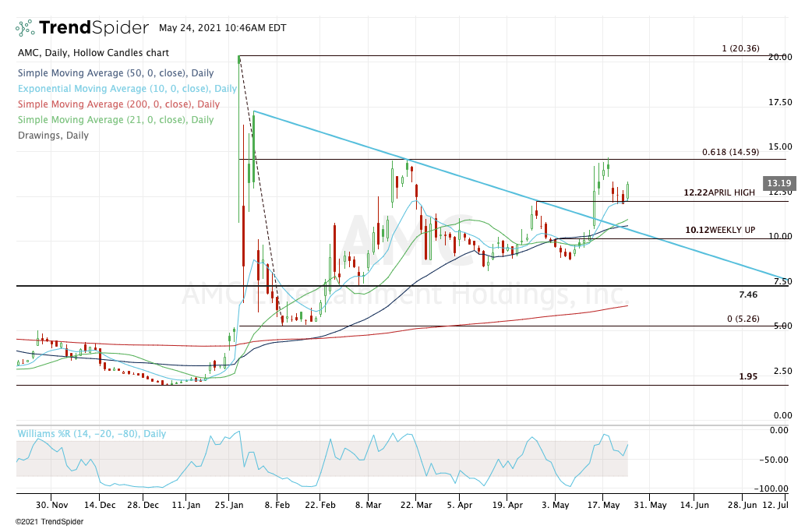Click the 28. Jun date axis label
The width and height of the screenshot is (812, 529).
coord(742,505)
